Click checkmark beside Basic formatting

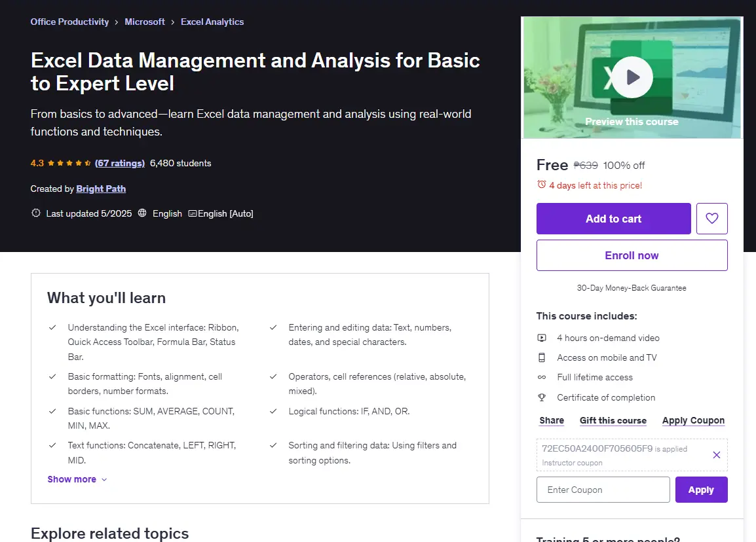[52, 377]
